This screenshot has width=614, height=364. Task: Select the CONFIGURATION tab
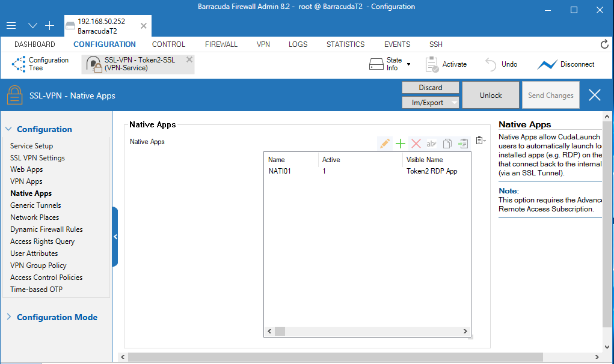tap(105, 44)
